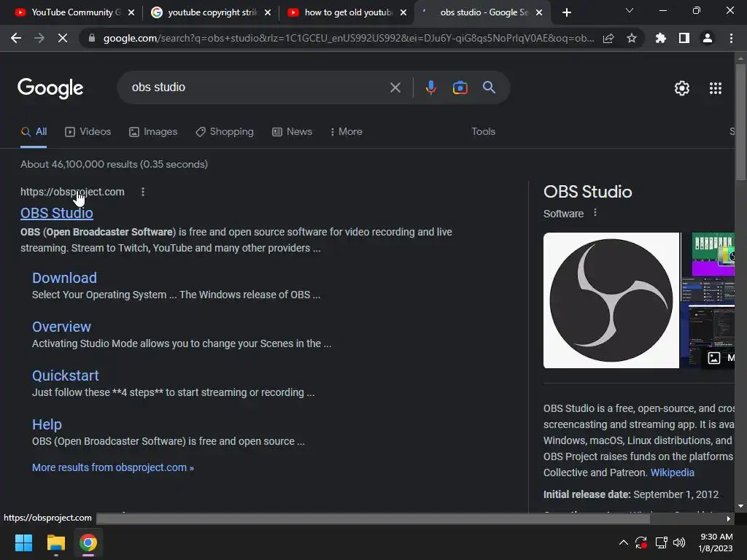
Task: Open tab search chevron
Action: click(x=630, y=10)
